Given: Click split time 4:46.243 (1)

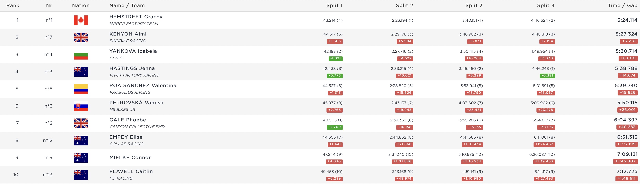Looking at the screenshot, I should pos(543,69).
